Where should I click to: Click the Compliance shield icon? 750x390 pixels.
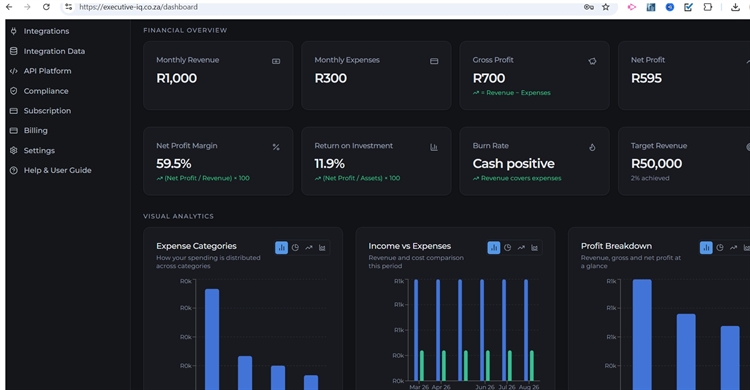coord(14,91)
